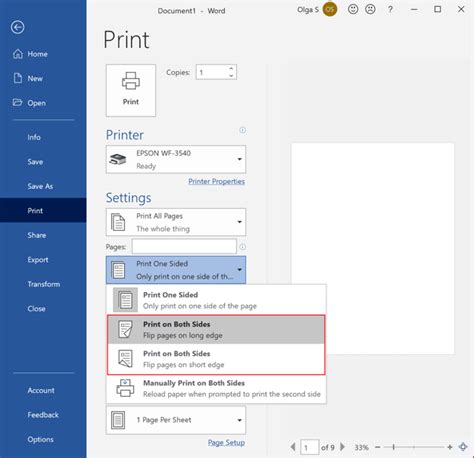The width and height of the screenshot is (474, 458).
Task: Click the Olga S account avatar
Action: [x=330, y=10]
